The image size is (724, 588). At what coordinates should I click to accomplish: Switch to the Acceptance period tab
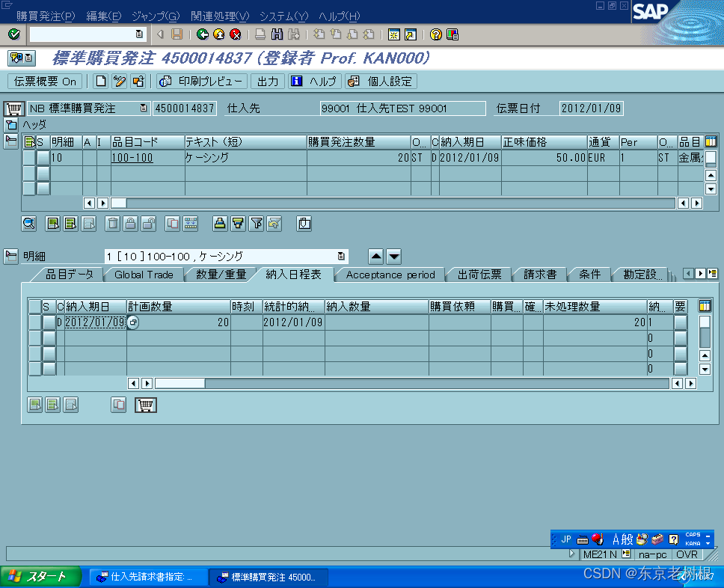(390, 275)
